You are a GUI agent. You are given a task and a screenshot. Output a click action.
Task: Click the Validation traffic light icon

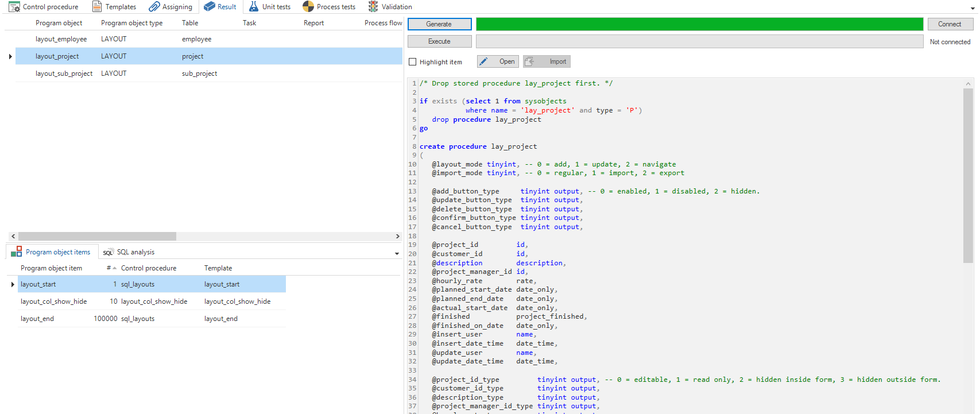pos(373,7)
